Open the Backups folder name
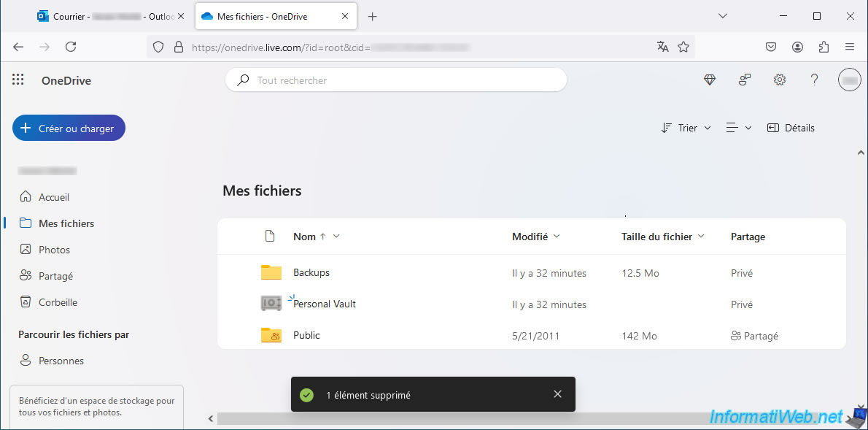868x430 pixels. coord(311,272)
